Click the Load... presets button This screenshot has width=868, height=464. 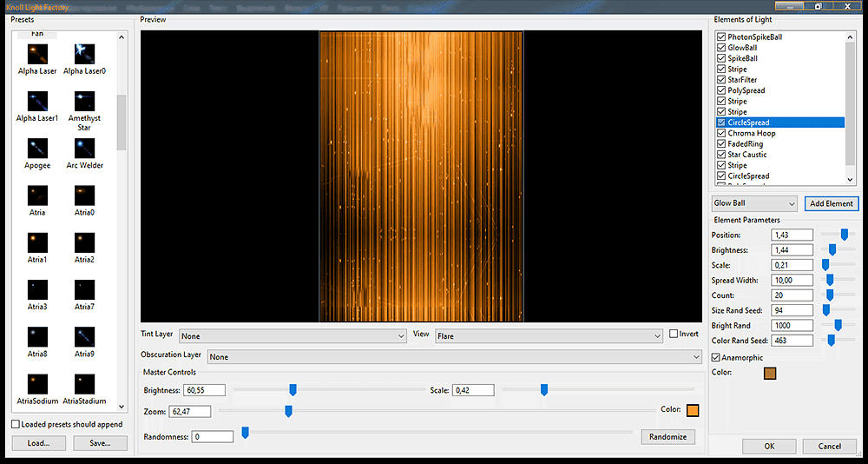pyautogui.click(x=39, y=443)
